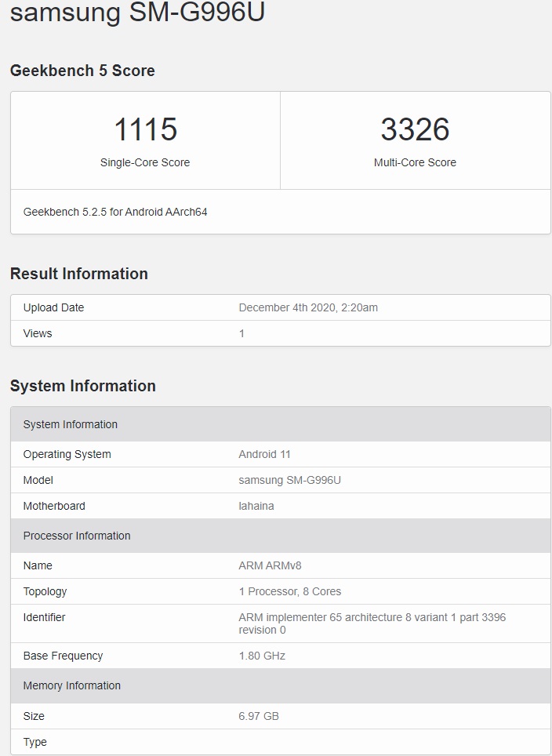Click the Multi-Core Score label
552x756 pixels.
pos(415,162)
